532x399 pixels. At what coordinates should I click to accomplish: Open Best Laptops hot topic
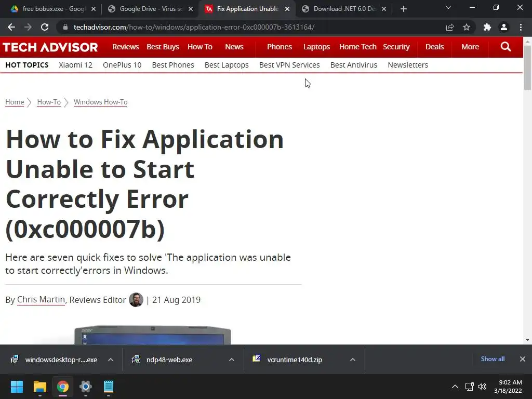point(227,65)
